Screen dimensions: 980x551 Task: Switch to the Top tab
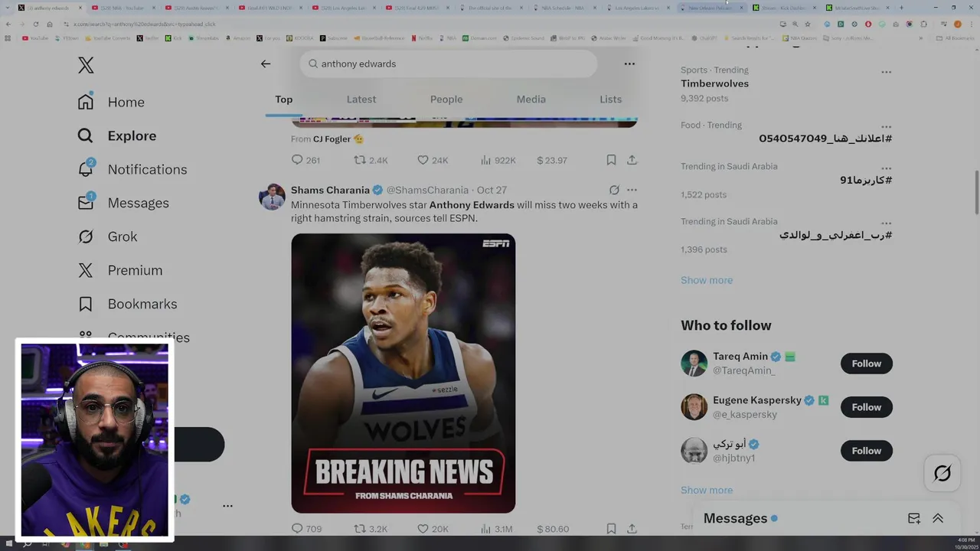point(284,99)
